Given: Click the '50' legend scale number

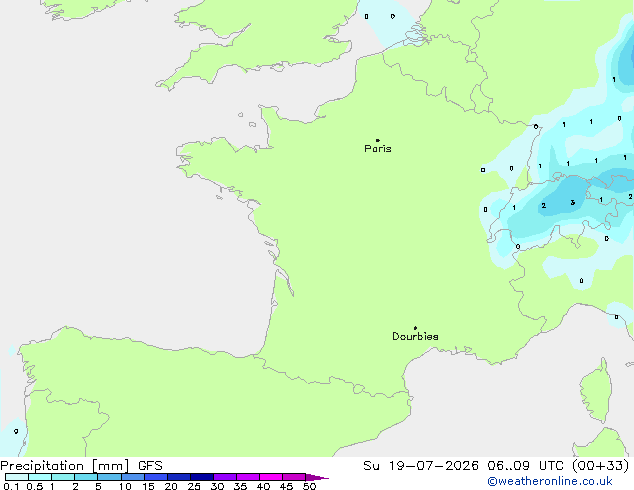Looking at the screenshot, I should [x=309, y=486].
